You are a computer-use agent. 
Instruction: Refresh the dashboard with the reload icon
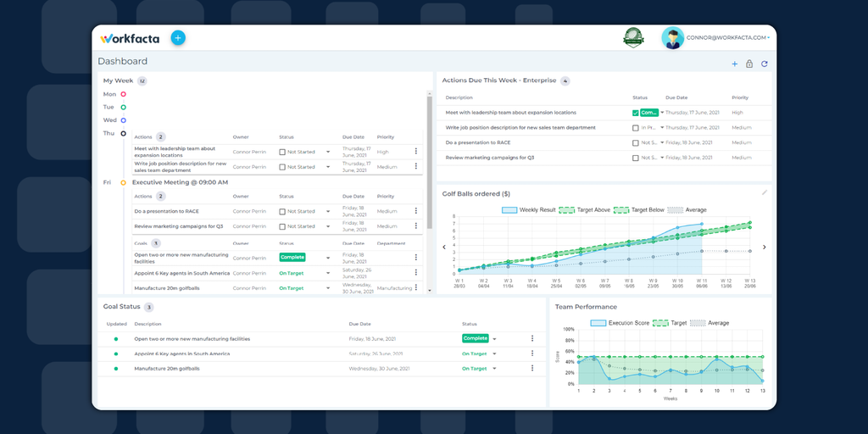pyautogui.click(x=765, y=64)
